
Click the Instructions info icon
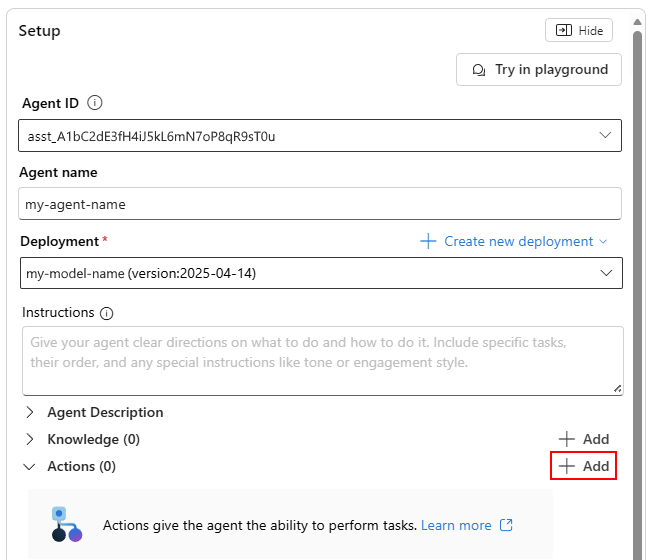pos(107,313)
